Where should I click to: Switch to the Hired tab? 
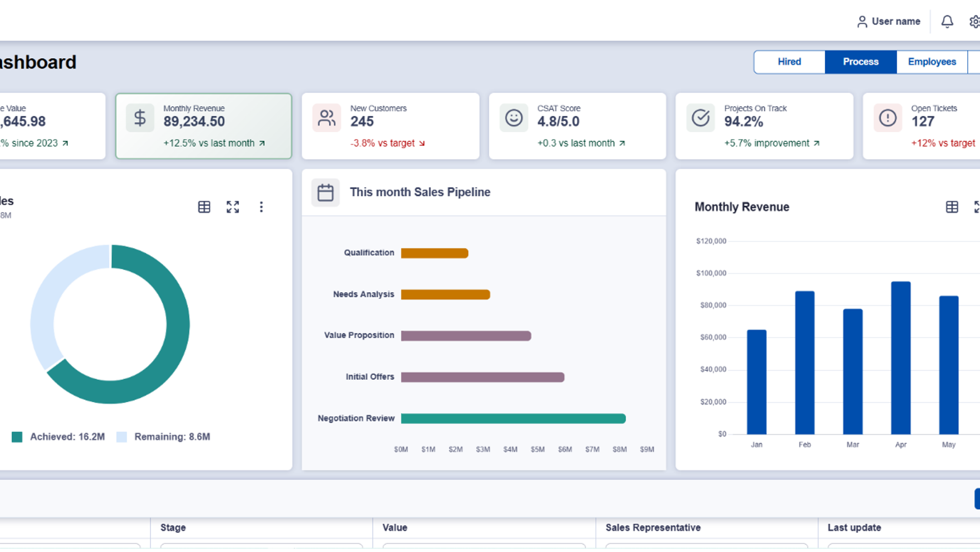(x=789, y=62)
